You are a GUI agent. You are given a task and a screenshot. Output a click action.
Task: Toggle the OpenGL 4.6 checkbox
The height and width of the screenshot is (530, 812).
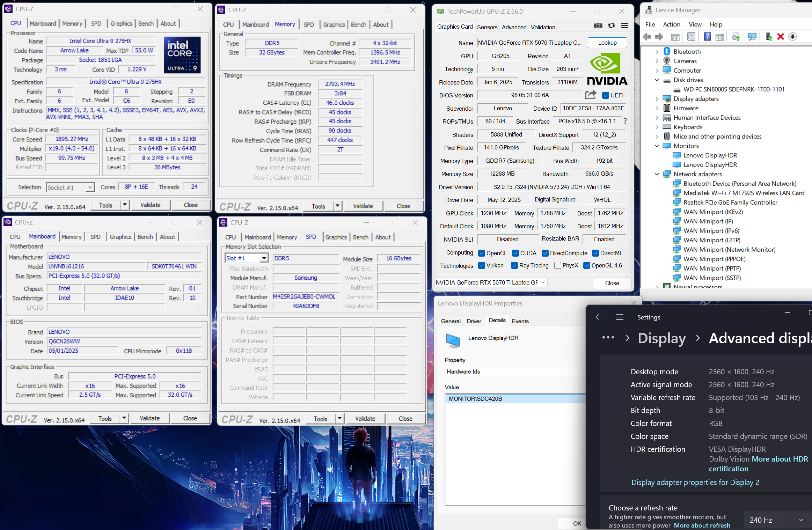point(587,265)
